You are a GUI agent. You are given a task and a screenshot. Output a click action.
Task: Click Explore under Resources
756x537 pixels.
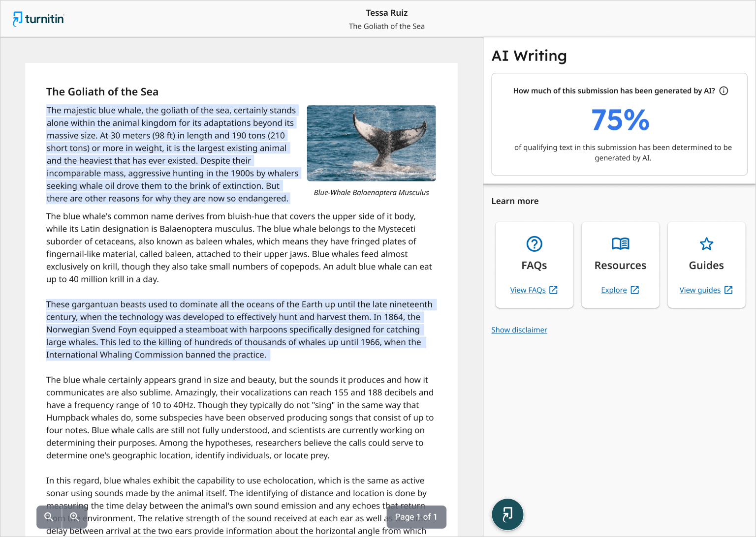click(613, 290)
